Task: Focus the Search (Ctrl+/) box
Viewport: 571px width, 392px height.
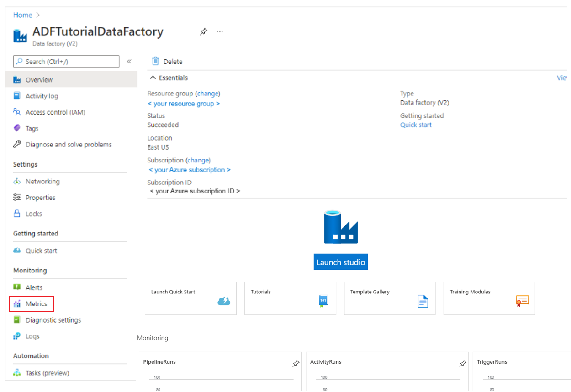Action: tap(66, 61)
